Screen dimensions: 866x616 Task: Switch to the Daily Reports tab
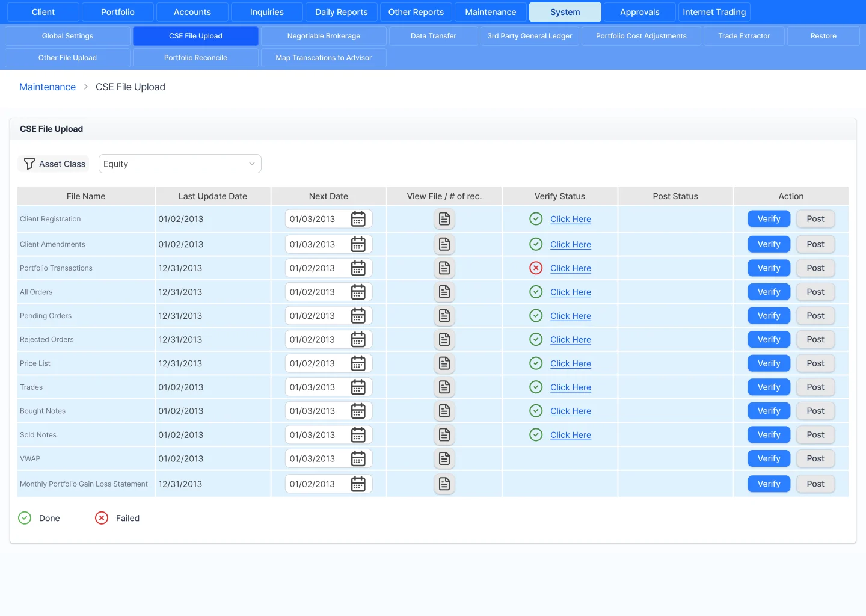[x=342, y=12]
